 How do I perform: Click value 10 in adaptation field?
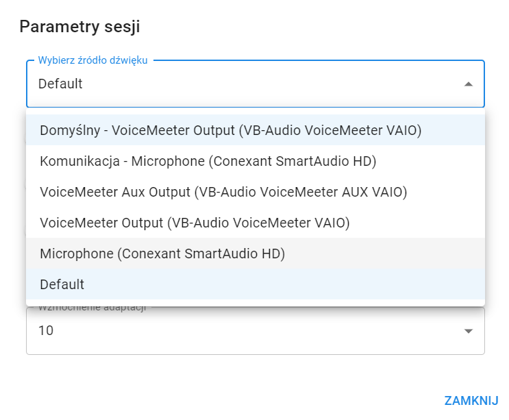(x=46, y=331)
